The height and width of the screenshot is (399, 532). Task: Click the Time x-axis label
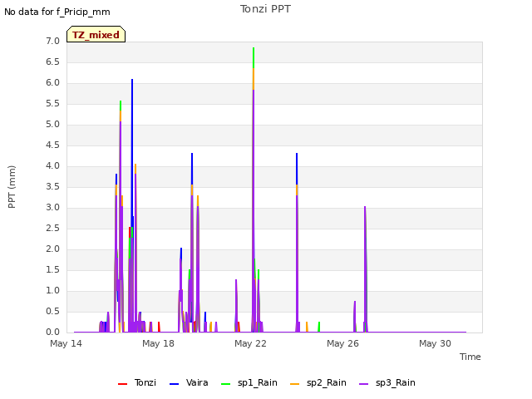coord(470,357)
